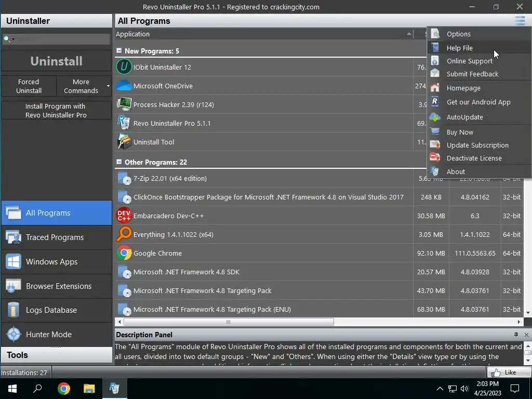532x399 pixels.
Task: Click the Traced Programs sidebar icon
Action: tap(13, 237)
